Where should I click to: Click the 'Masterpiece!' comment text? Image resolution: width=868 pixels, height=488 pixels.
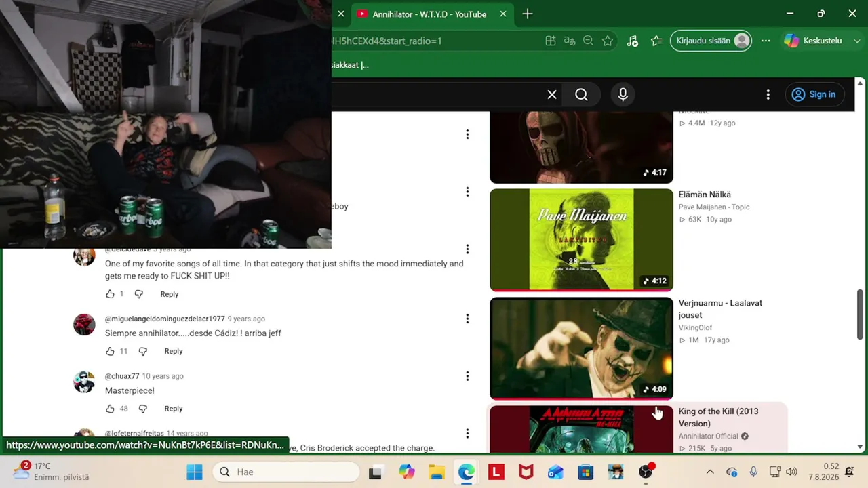pyautogui.click(x=130, y=391)
